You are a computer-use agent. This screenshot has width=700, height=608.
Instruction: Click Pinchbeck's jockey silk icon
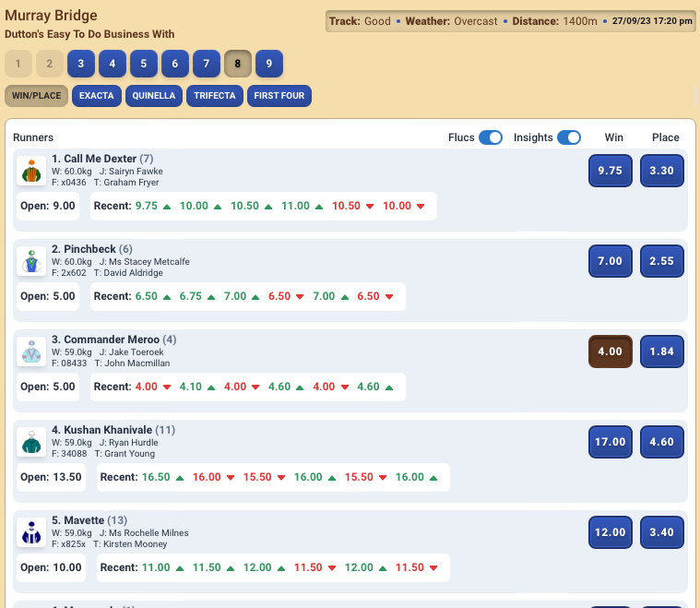31,261
